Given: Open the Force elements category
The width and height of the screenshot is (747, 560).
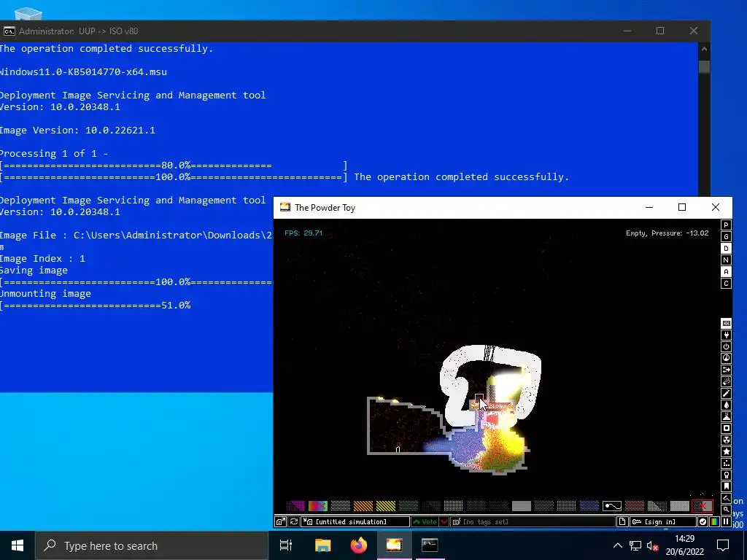Looking at the screenshot, I should [726, 370].
